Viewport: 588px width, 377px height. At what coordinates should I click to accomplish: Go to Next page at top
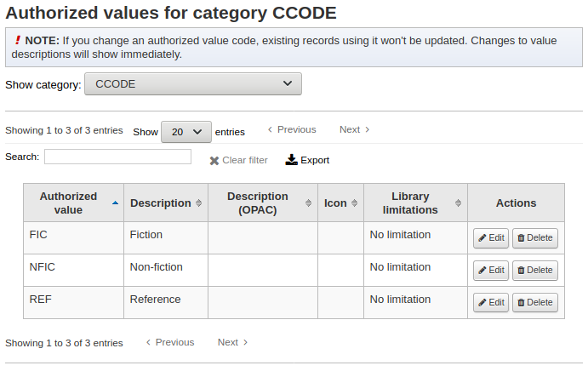[354, 130]
